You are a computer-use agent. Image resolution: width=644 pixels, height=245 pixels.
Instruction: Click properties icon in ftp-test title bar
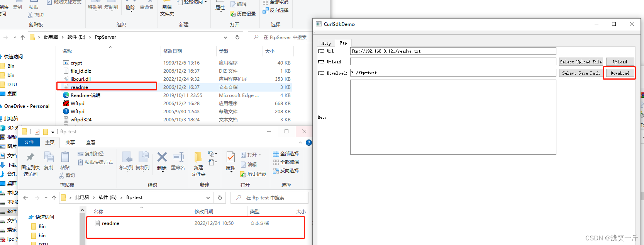37,132
